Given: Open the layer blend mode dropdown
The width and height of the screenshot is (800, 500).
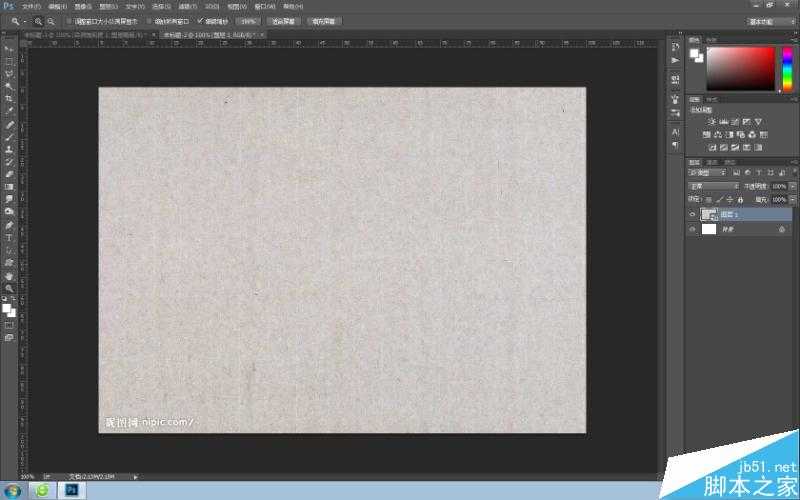Looking at the screenshot, I should coord(713,186).
